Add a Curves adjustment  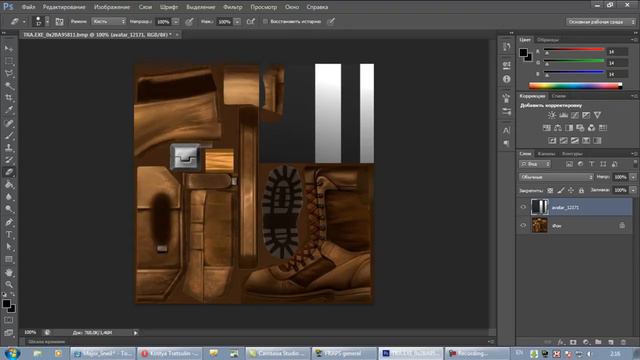pyautogui.click(x=575, y=115)
